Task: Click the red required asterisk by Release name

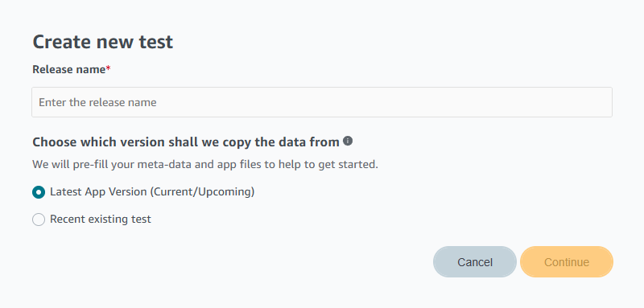Action: click(x=109, y=68)
